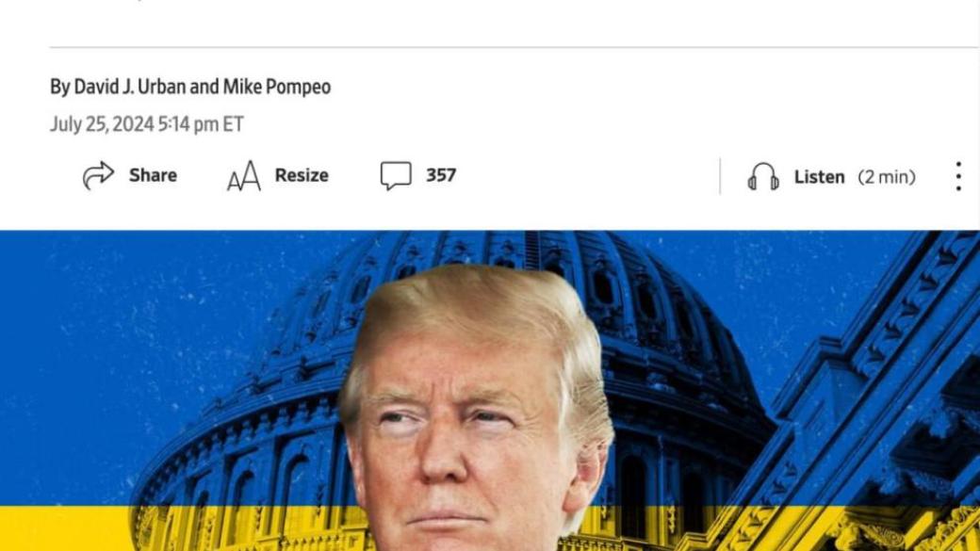This screenshot has height=551, width=980.
Task: Click the Share arrow icon
Action: pyautogui.click(x=99, y=175)
